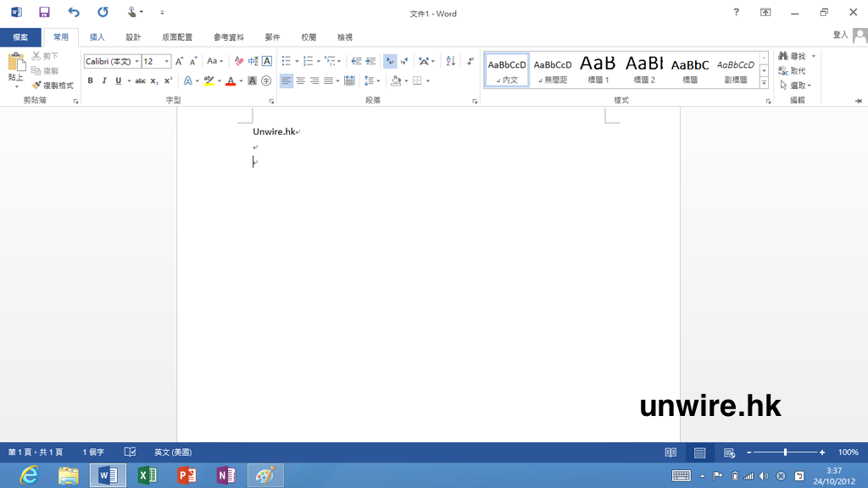The width and height of the screenshot is (868, 488).
Task: Expand the styles gallery more arrow
Action: tap(764, 83)
